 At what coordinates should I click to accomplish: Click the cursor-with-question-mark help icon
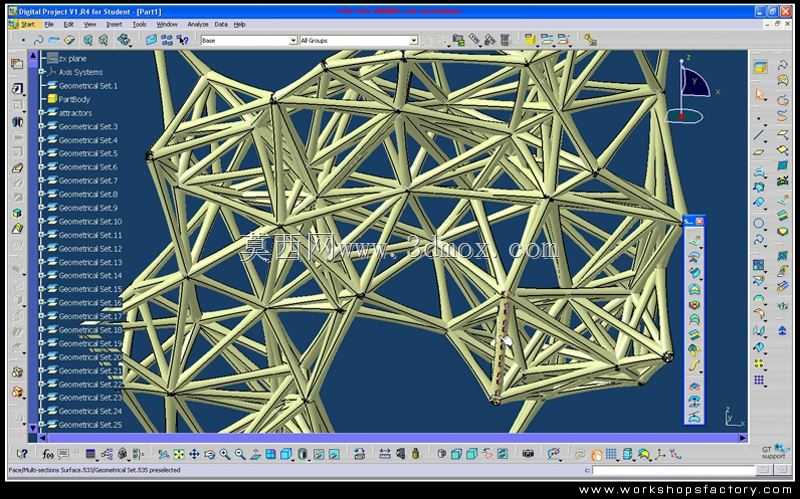point(182,40)
